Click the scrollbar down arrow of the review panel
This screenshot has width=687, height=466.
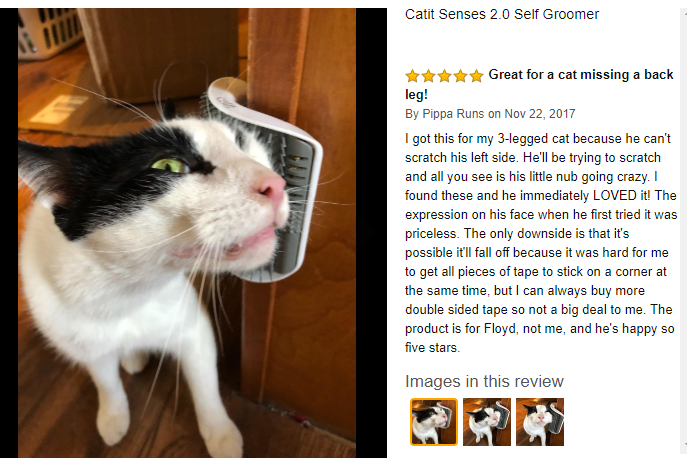click(684, 445)
